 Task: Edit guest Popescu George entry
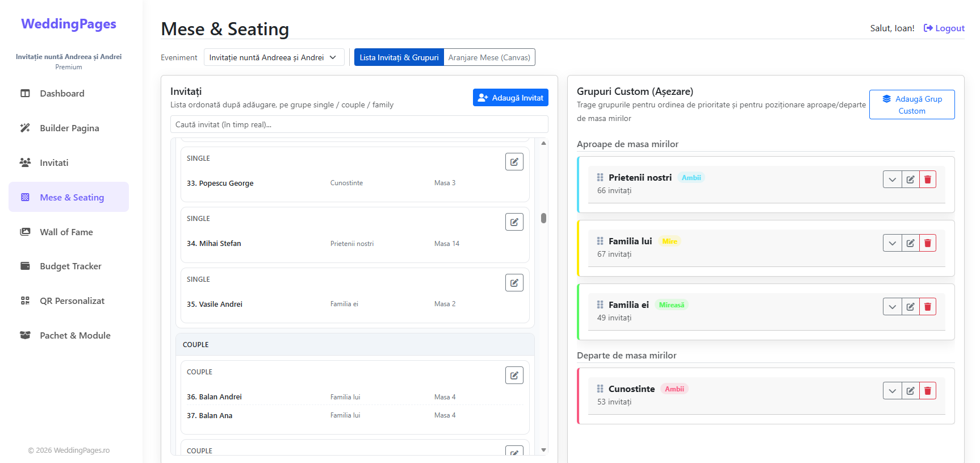coord(514,162)
